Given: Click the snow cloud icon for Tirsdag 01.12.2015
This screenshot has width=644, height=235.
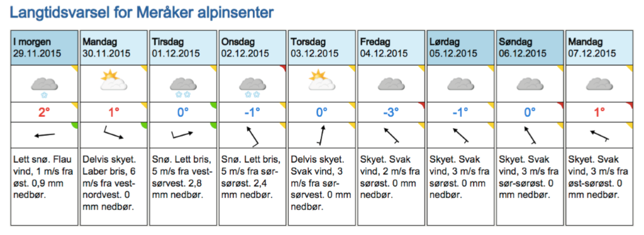Looking at the screenshot, I should (x=183, y=87).
